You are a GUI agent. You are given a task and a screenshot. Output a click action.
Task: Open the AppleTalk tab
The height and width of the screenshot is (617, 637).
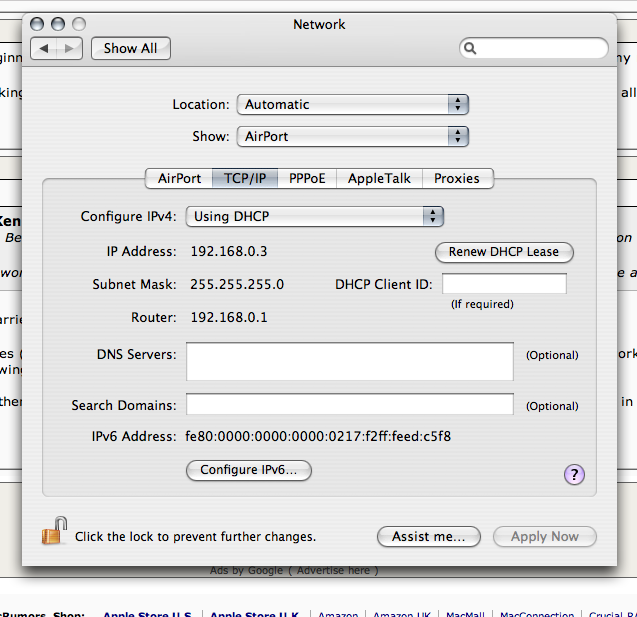pos(379,178)
